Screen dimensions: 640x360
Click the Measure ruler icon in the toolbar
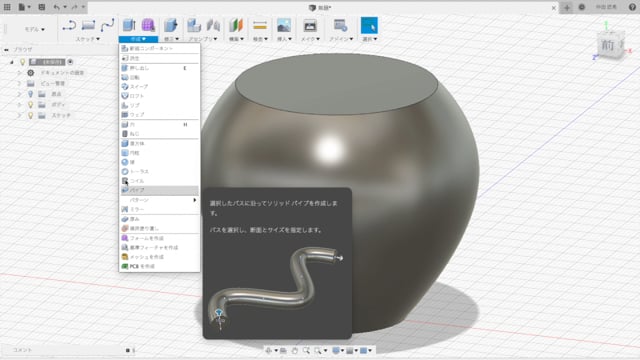coord(260,25)
